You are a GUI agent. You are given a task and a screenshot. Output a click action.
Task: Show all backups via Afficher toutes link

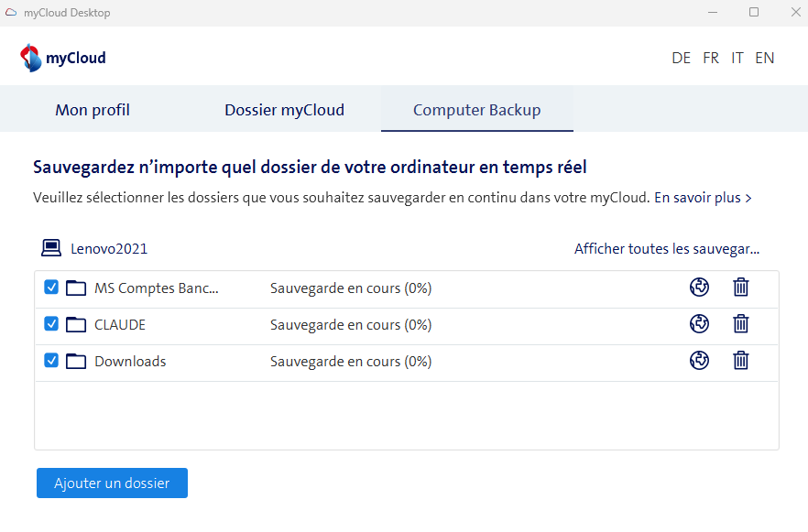666,249
